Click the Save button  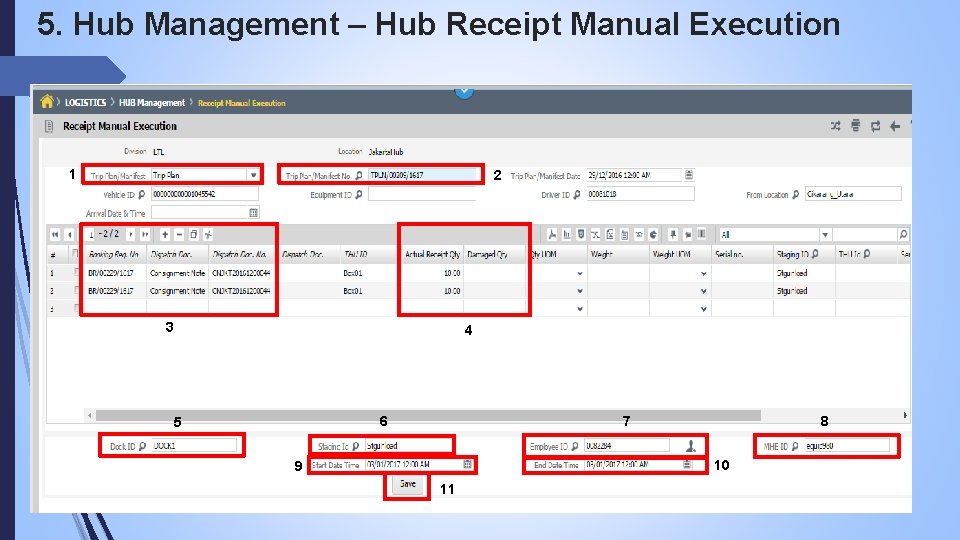point(408,484)
